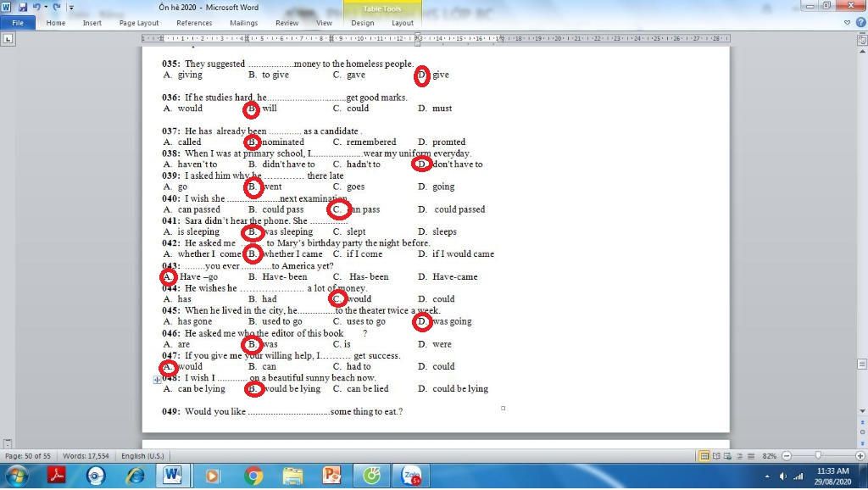Go to previous page via double-up arrow
The image size is (868, 490).
click(862, 423)
